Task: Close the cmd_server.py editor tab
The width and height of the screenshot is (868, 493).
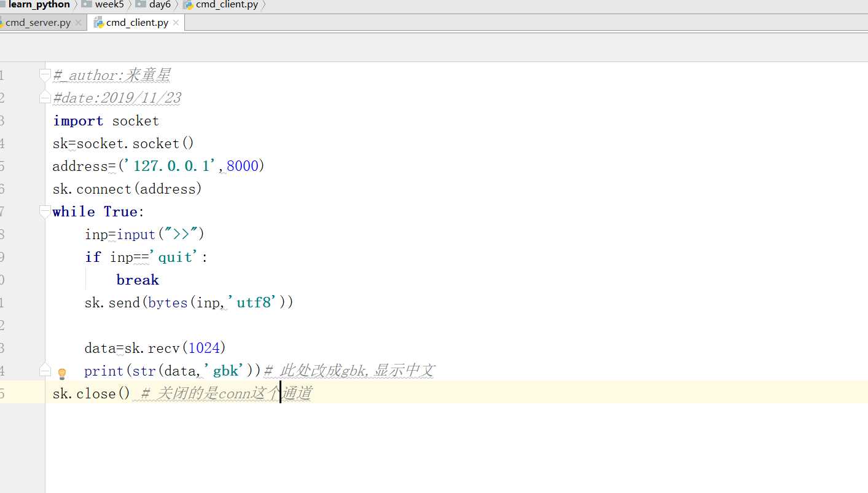Action: [x=78, y=23]
